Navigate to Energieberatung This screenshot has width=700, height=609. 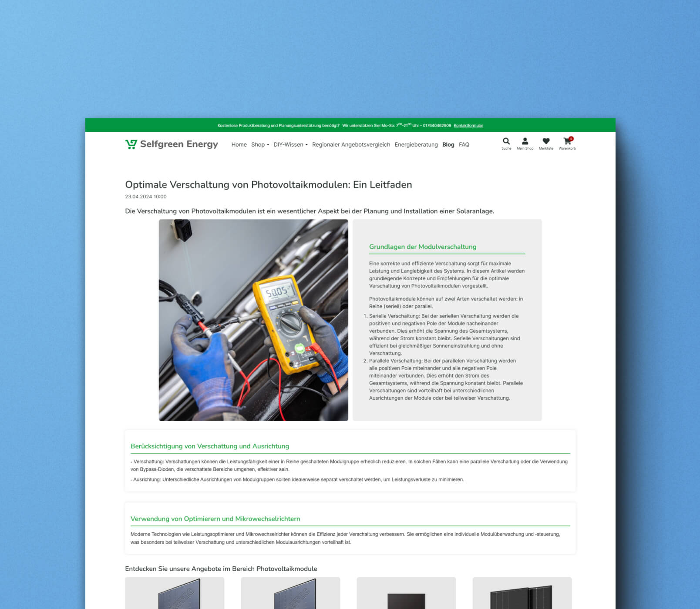point(416,145)
